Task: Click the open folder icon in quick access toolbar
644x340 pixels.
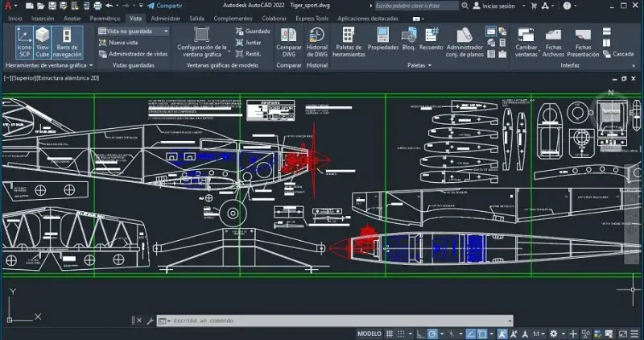Action: click(x=40, y=6)
